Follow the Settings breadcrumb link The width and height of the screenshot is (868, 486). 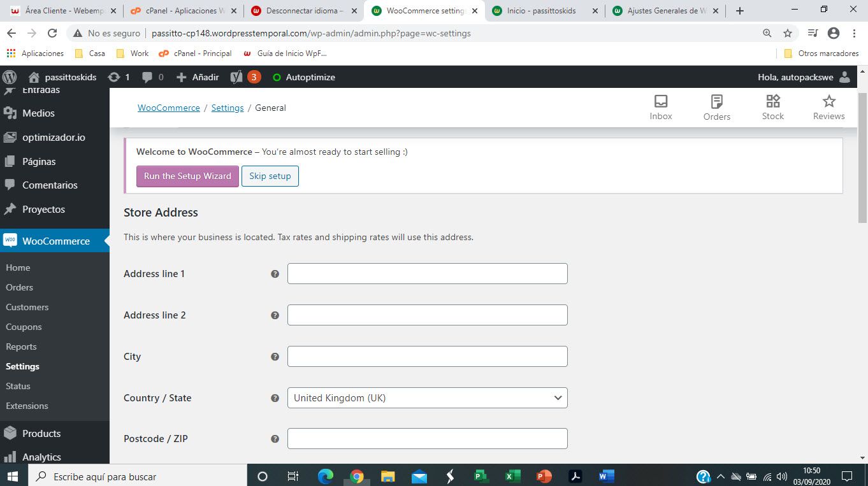click(x=228, y=108)
